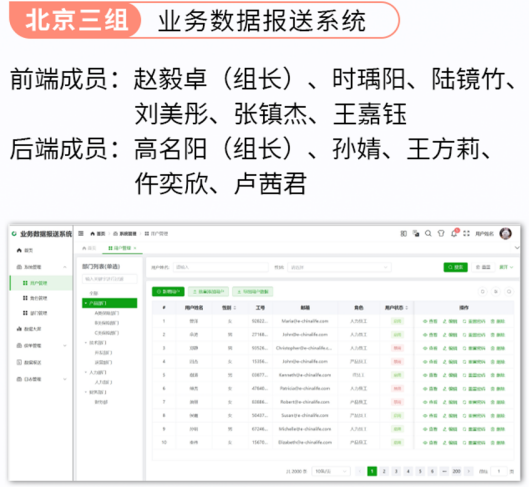This screenshot has width=530, height=488.
Task: Go to page 200 in pagination
Action: click(456, 471)
